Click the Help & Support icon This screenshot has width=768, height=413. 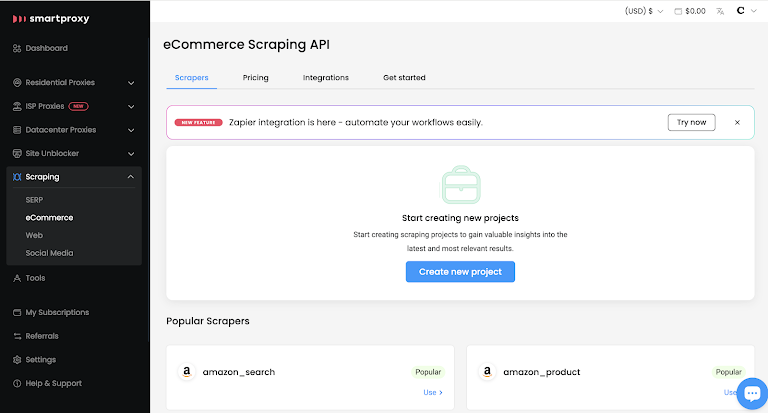(x=17, y=384)
